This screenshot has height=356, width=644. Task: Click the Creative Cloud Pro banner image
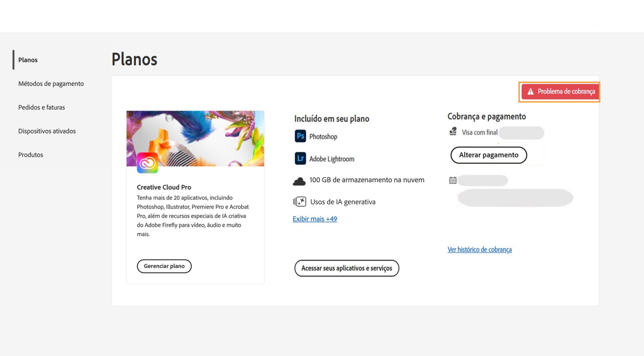195,139
